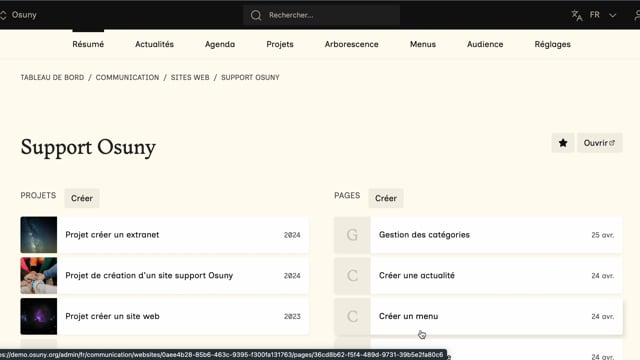Go to the Projets tab

point(280,44)
